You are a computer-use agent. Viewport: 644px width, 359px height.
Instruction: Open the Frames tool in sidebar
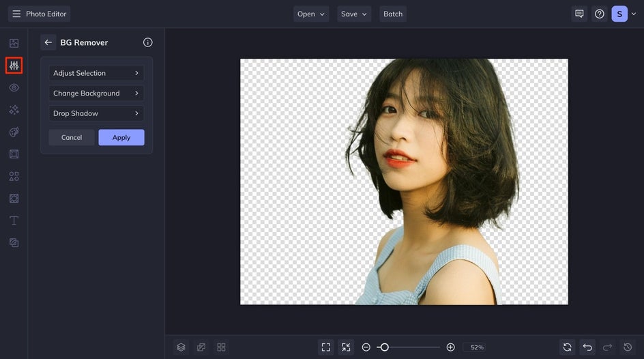click(x=14, y=154)
